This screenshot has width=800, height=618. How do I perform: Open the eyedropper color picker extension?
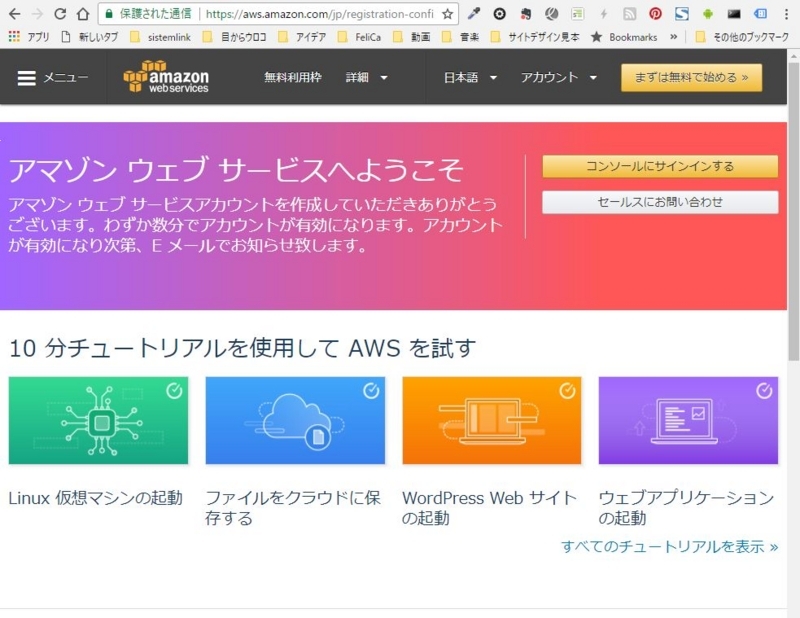(x=473, y=14)
